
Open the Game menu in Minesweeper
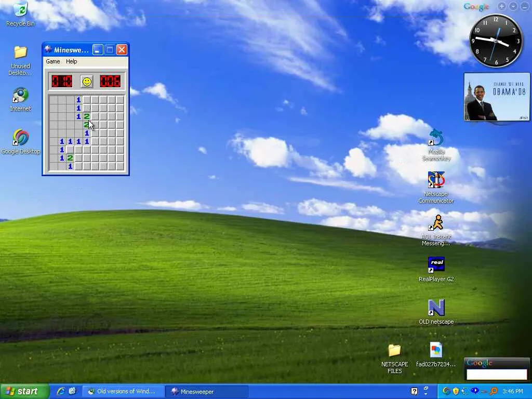[53, 61]
